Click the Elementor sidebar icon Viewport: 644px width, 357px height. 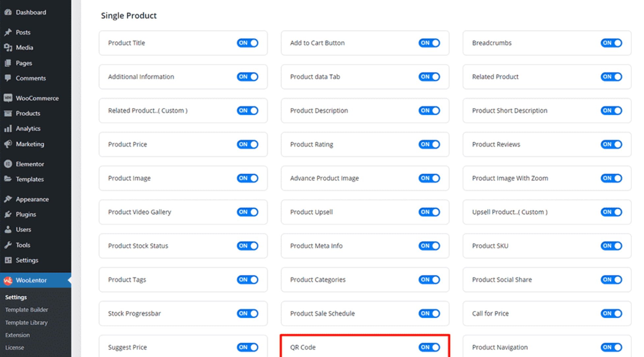8,164
